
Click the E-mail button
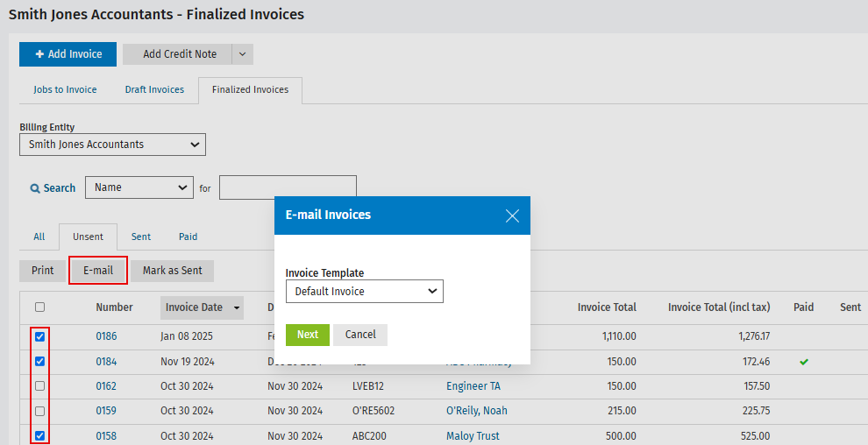coord(98,271)
